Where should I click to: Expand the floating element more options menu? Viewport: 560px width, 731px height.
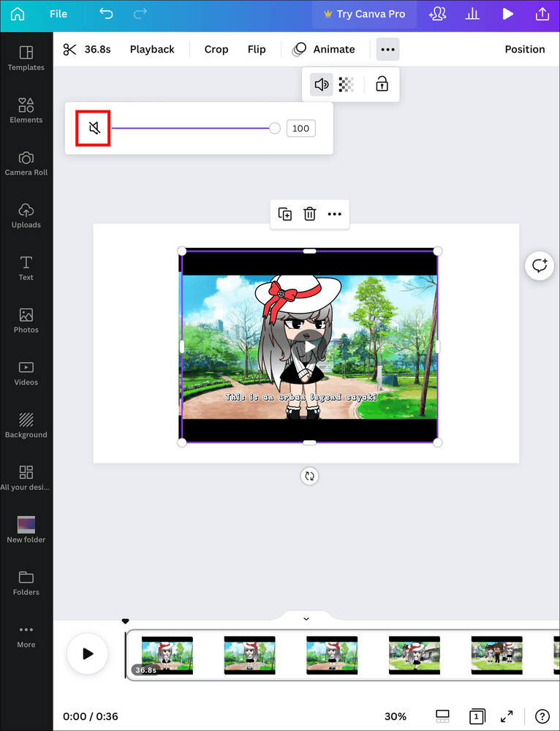click(335, 214)
